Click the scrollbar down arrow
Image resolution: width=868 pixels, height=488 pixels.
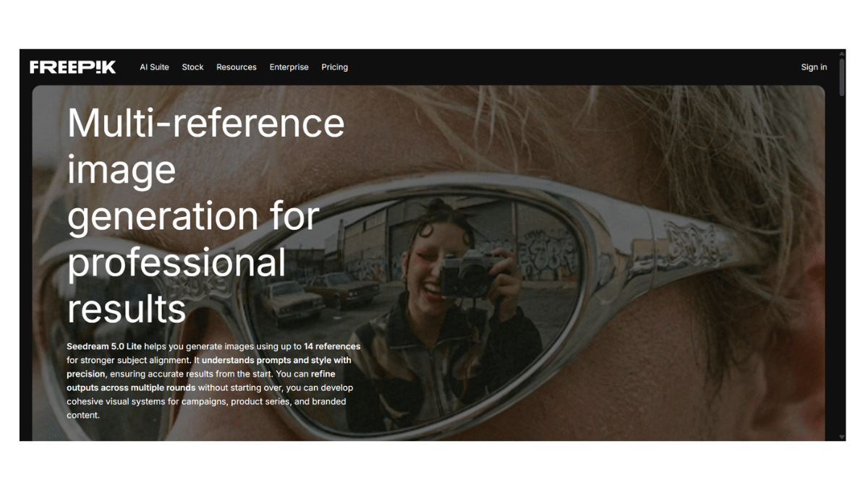click(842, 437)
